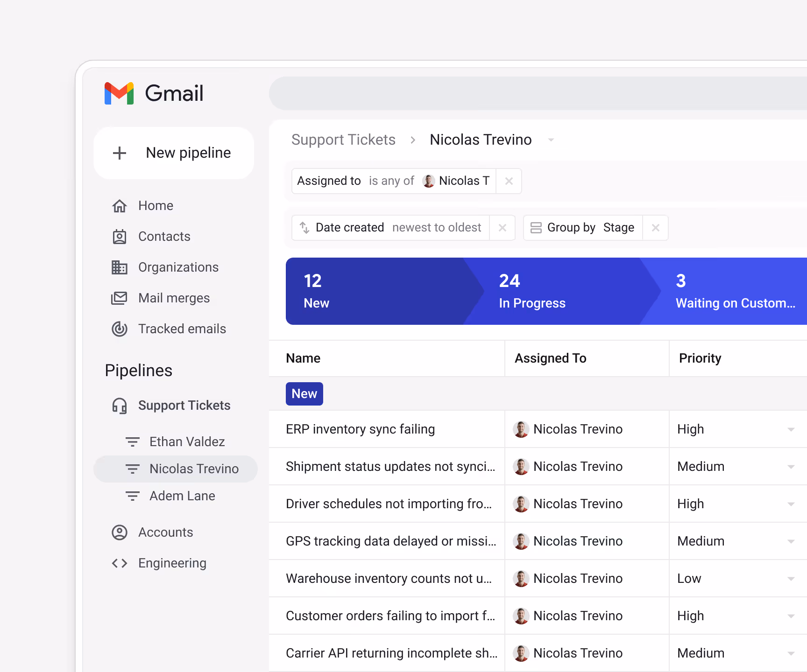Click the Group by rows icon
Image resolution: width=807 pixels, height=672 pixels.
click(x=536, y=228)
